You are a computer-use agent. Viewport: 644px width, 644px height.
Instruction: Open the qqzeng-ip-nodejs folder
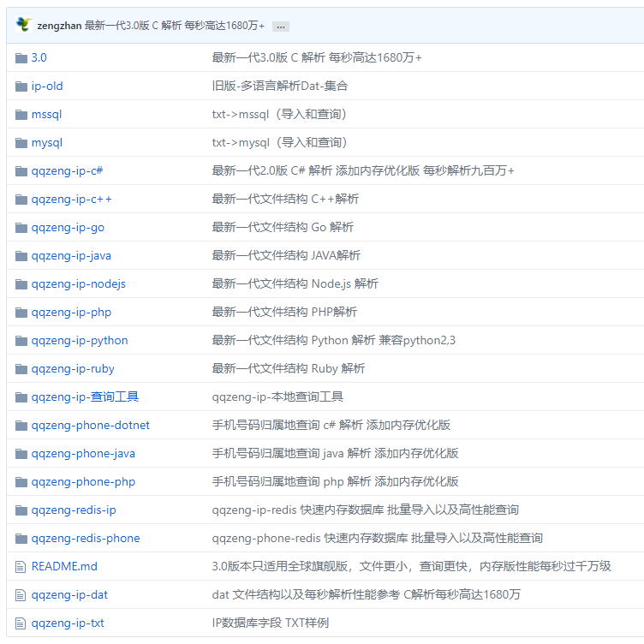(79, 284)
